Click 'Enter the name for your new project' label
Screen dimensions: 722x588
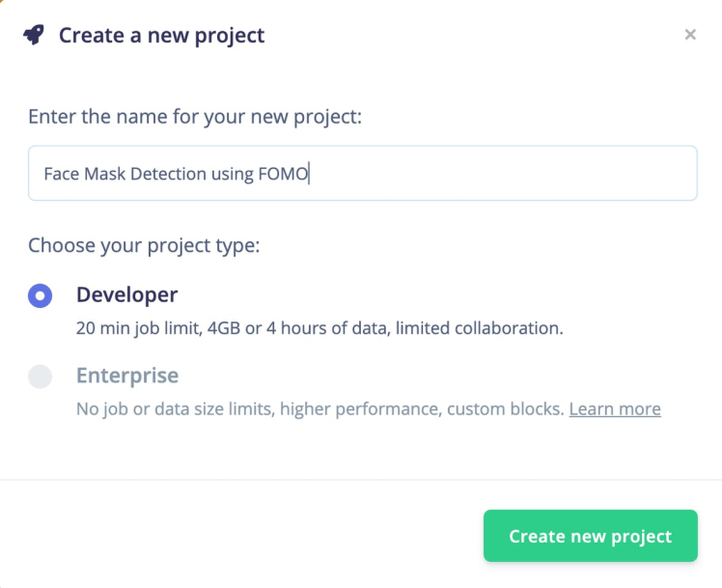point(195,118)
